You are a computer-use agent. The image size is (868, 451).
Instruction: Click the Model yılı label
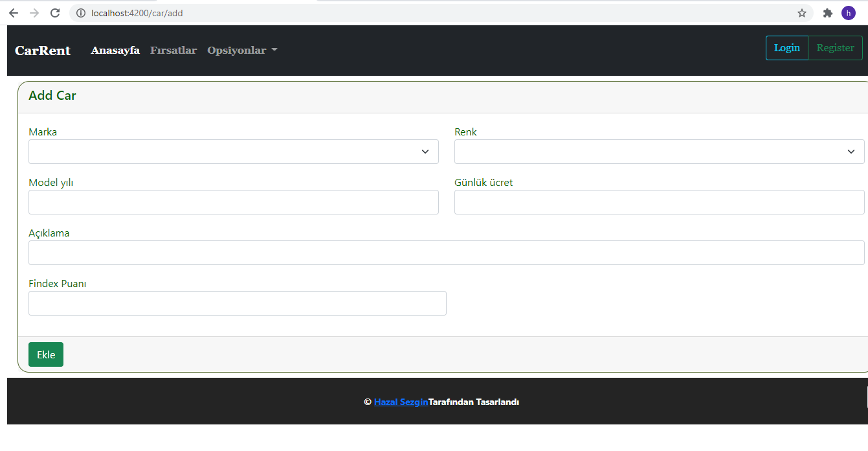coord(51,183)
